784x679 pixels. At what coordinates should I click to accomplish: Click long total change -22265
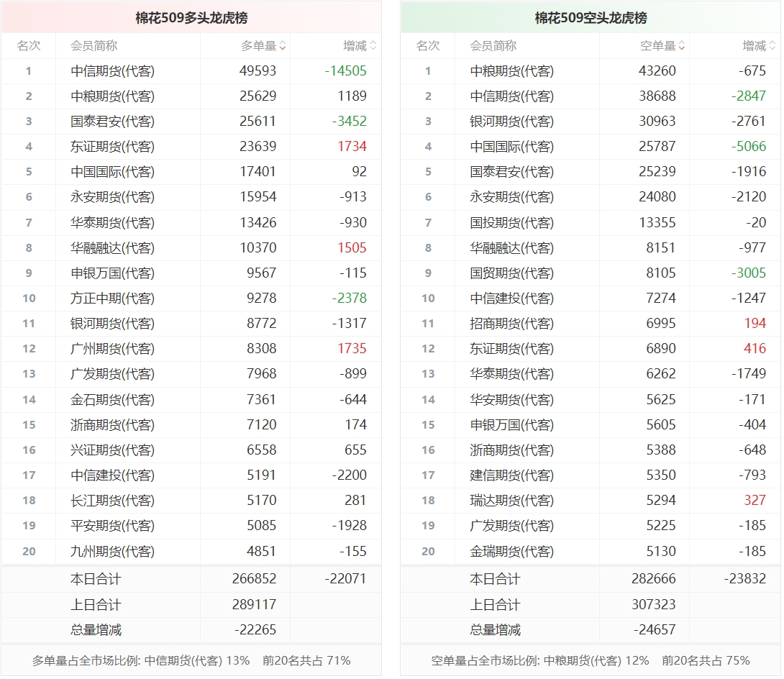click(255, 629)
